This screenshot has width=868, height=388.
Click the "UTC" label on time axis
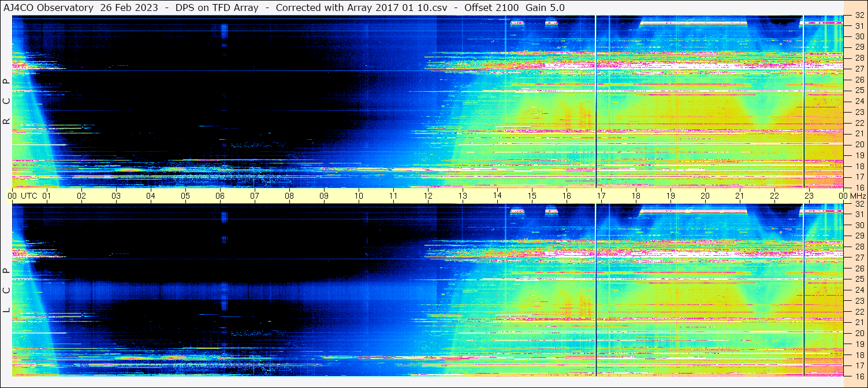click(29, 196)
